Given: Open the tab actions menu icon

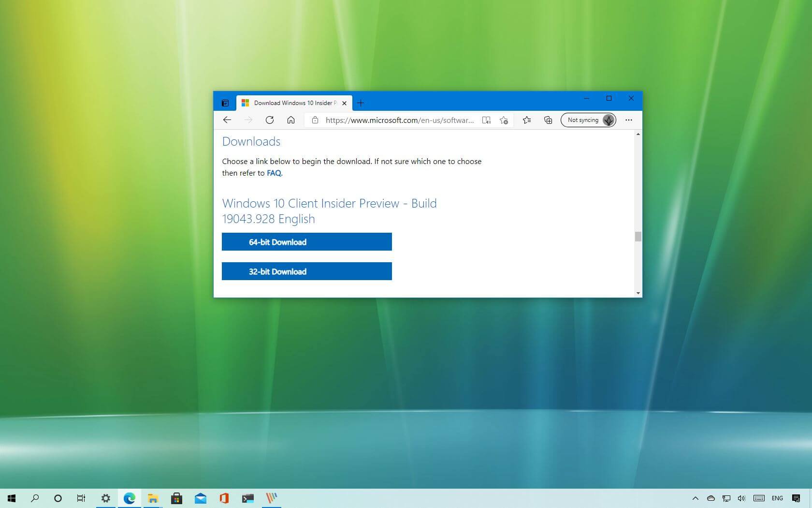Looking at the screenshot, I should (x=225, y=103).
